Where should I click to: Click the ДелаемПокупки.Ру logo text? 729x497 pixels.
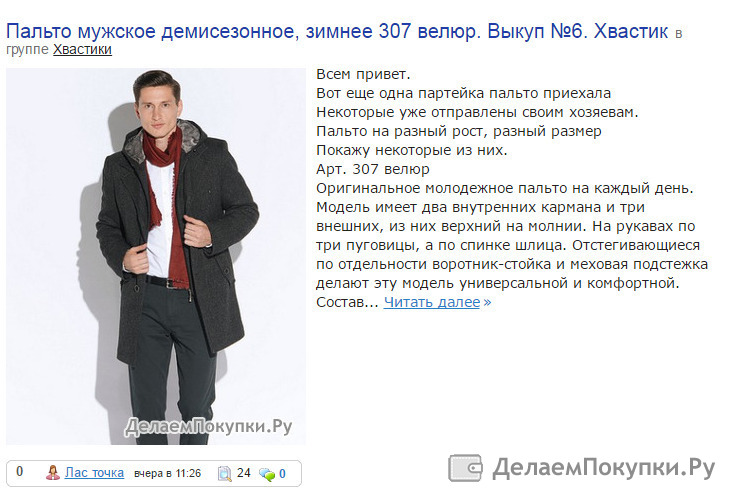603,468
